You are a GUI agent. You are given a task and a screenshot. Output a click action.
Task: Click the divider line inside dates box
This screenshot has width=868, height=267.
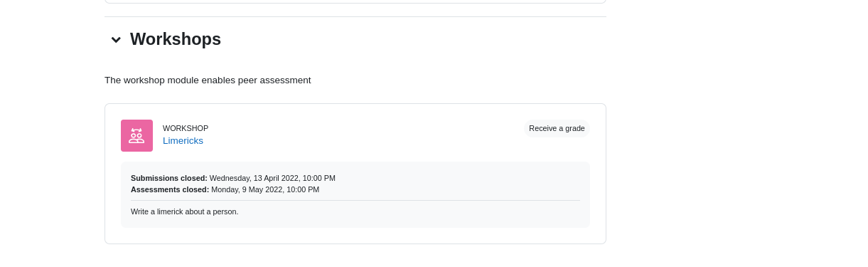pos(355,201)
